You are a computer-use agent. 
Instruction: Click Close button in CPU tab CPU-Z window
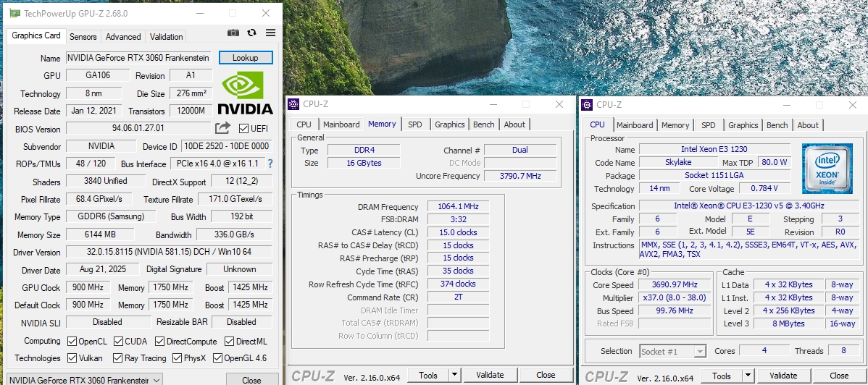839,376
